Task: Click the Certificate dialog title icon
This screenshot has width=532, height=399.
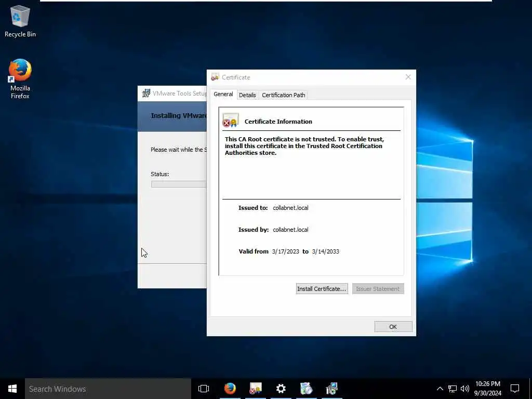Action: coord(215,77)
